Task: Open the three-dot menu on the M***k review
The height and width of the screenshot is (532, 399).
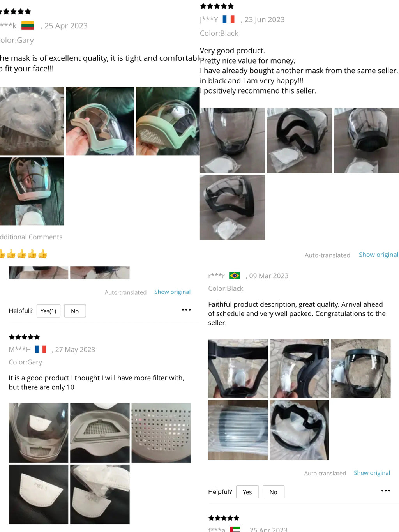Action: (186, 310)
